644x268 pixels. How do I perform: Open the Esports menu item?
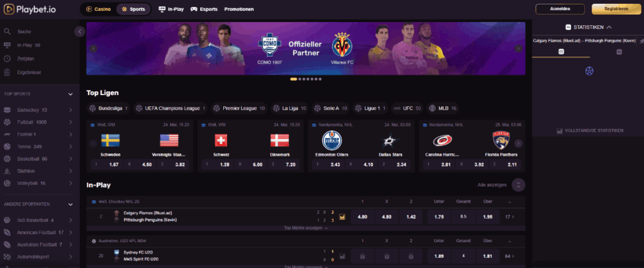[x=204, y=9]
